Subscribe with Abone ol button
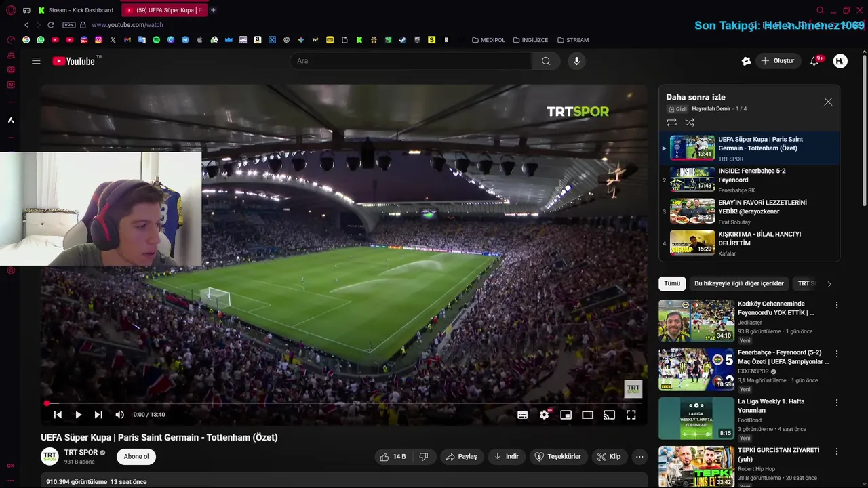 [x=136, y=457]
